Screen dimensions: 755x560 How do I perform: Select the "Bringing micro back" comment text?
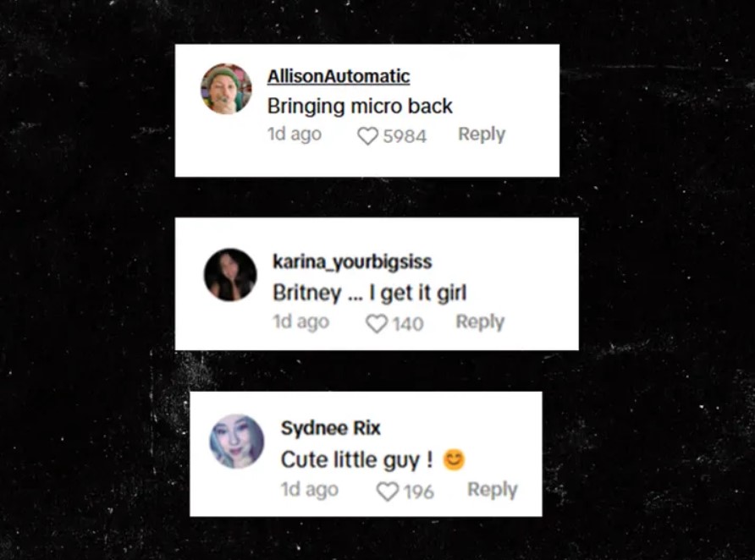[x=360, y=107]
